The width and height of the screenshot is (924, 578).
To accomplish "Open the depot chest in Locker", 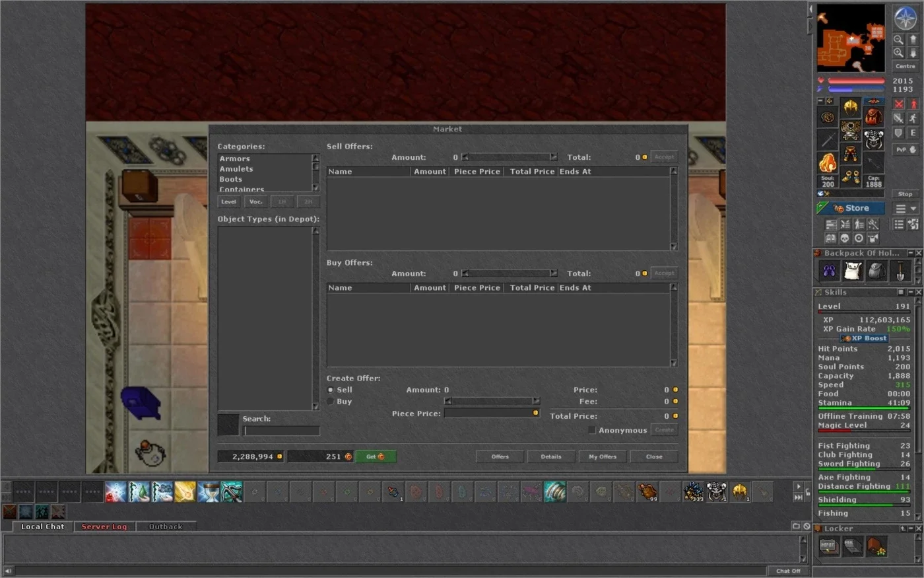I will point(828,546).
